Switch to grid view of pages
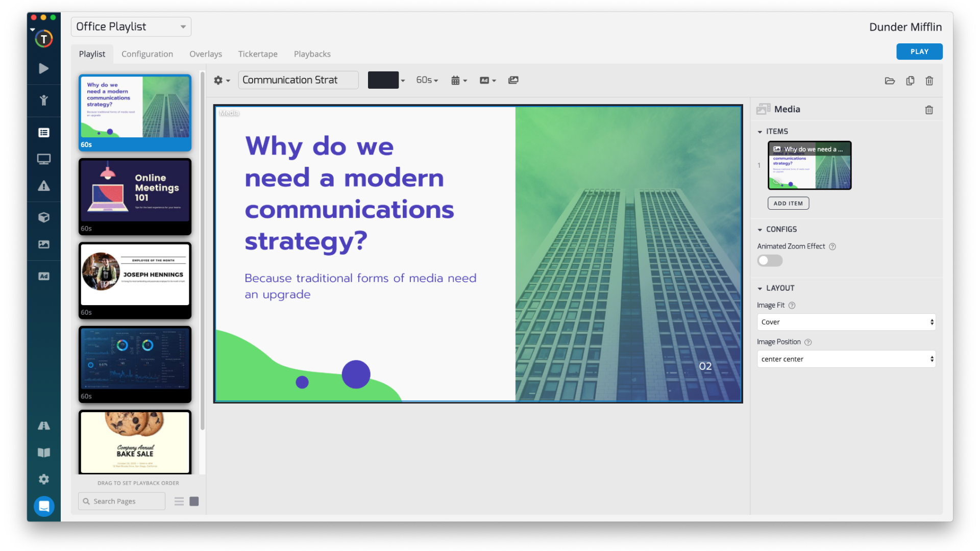The image size is (980, 551). point(194,502)
